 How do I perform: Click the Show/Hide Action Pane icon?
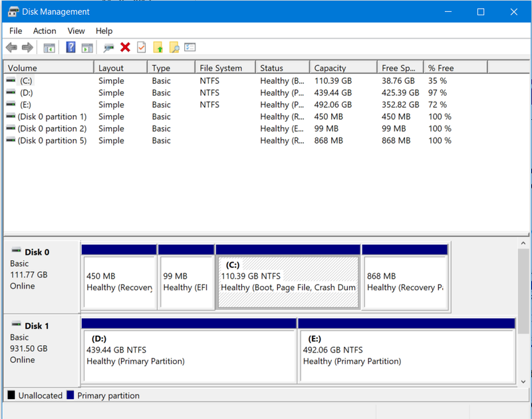tap(87, 47)
